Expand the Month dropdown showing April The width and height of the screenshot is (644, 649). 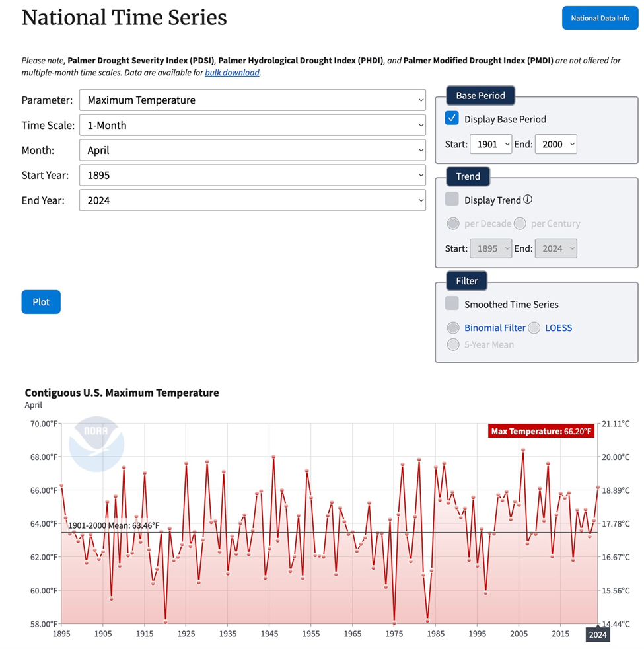[252, 150]
